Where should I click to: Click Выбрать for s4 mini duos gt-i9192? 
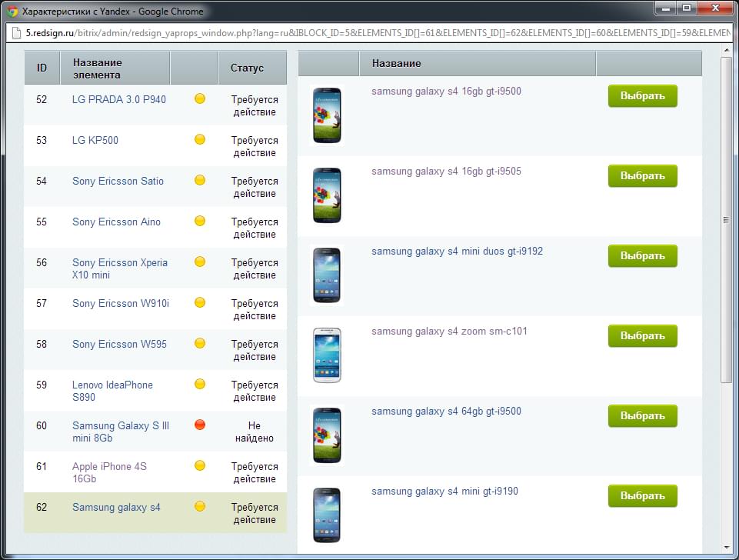tap(642, 256)
